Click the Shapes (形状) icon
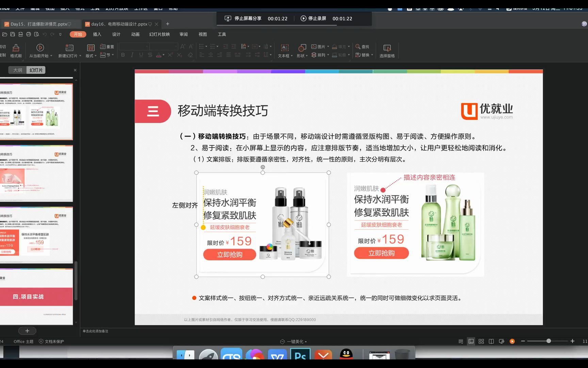Screen dimensions: 588x368 pos(302,48)
